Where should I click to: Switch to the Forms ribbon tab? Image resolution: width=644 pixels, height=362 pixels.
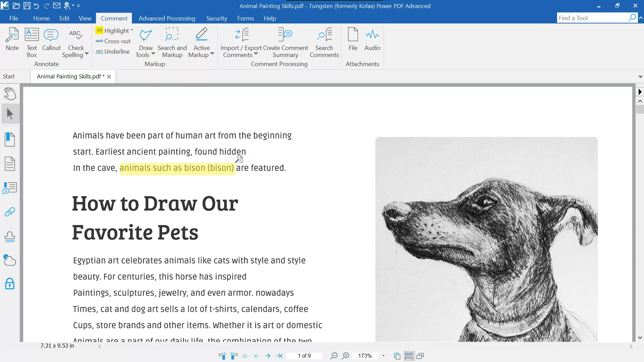click(245, 18)
